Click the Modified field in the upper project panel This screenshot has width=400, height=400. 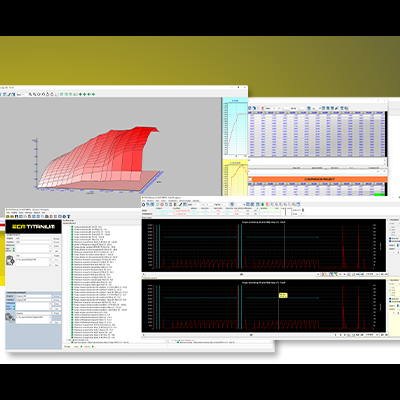(33, 242)
